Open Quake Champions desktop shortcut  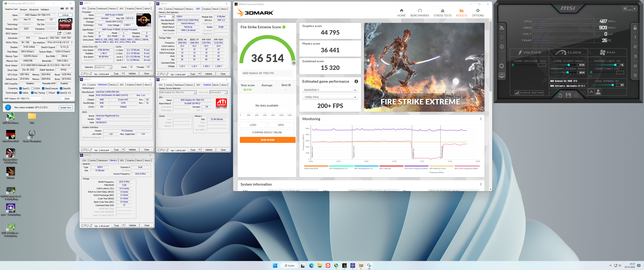(32, 136)
